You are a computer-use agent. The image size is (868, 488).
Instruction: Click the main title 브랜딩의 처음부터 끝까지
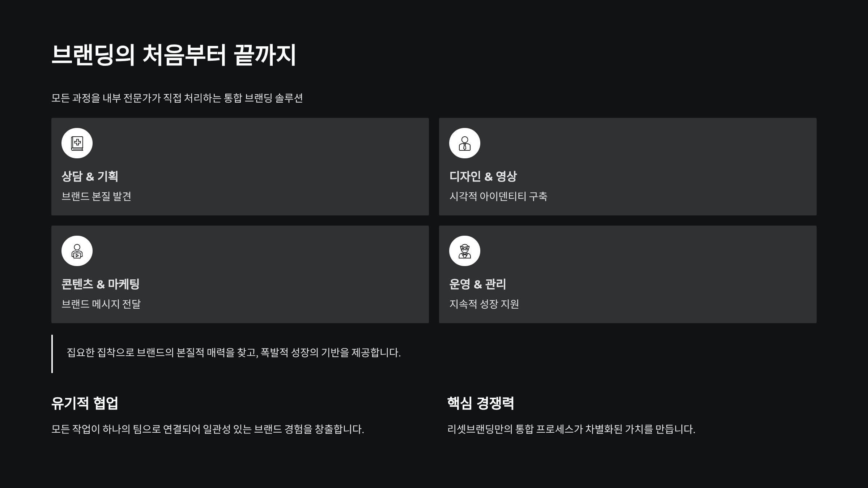click(x=174, y=55)
